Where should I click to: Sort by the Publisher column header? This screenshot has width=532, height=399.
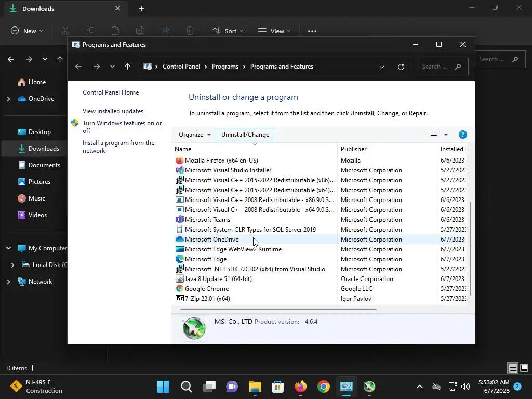387,149
